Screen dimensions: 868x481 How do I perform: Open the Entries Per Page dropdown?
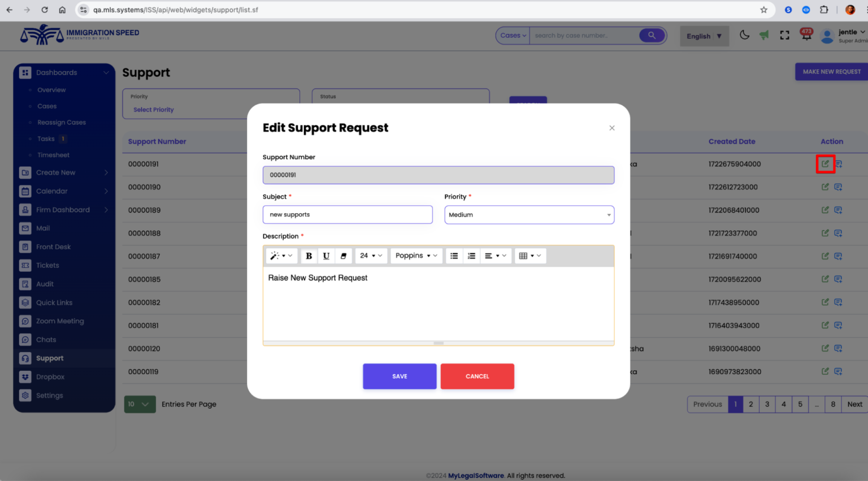pos(140,404)
